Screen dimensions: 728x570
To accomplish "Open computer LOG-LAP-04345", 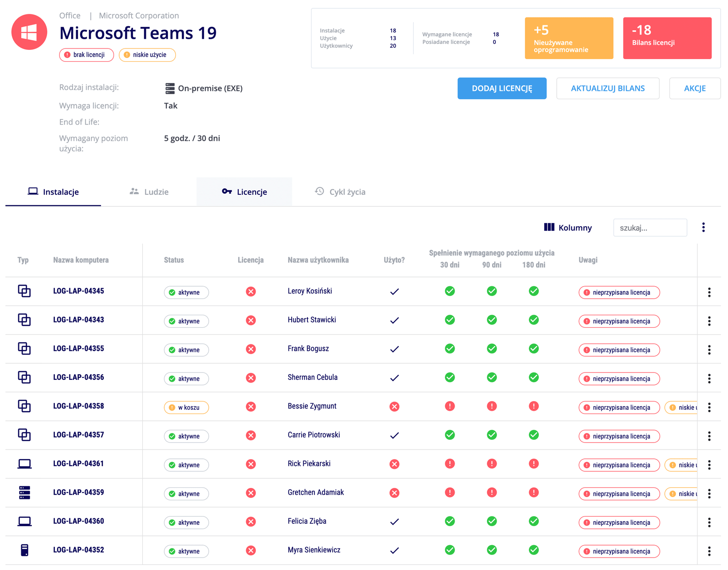I will 78,291.
